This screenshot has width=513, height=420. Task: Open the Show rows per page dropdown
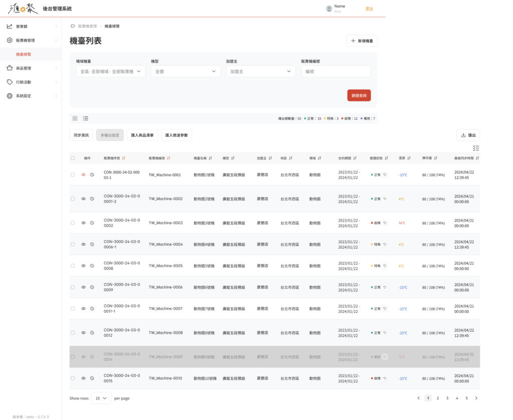101,398
